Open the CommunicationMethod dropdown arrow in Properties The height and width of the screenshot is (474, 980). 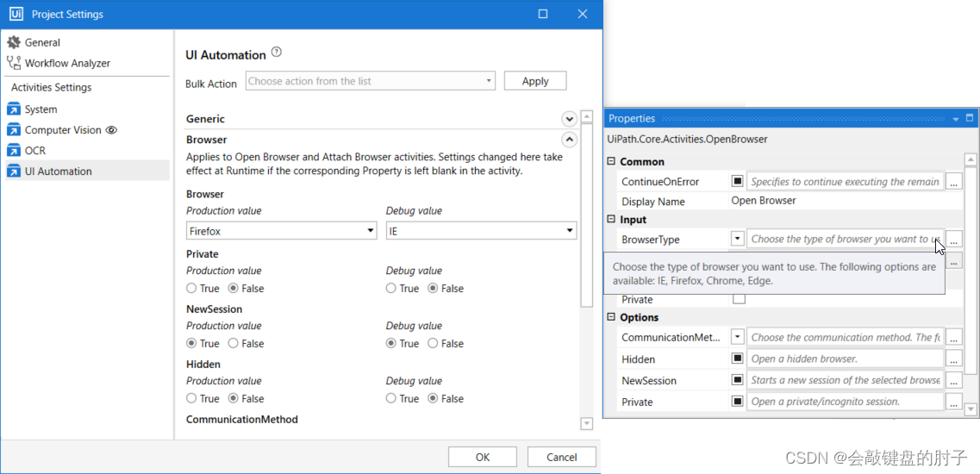pos(738,337)
